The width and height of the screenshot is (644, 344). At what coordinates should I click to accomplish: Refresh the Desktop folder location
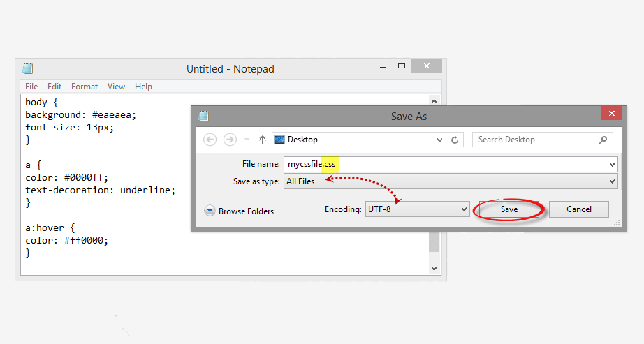point(455,140)
